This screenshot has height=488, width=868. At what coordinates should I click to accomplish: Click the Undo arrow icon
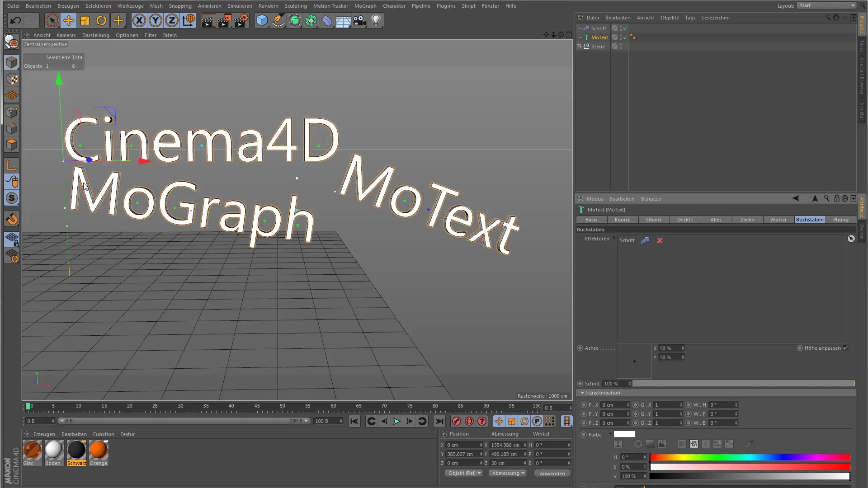click(x=15, y=20)
